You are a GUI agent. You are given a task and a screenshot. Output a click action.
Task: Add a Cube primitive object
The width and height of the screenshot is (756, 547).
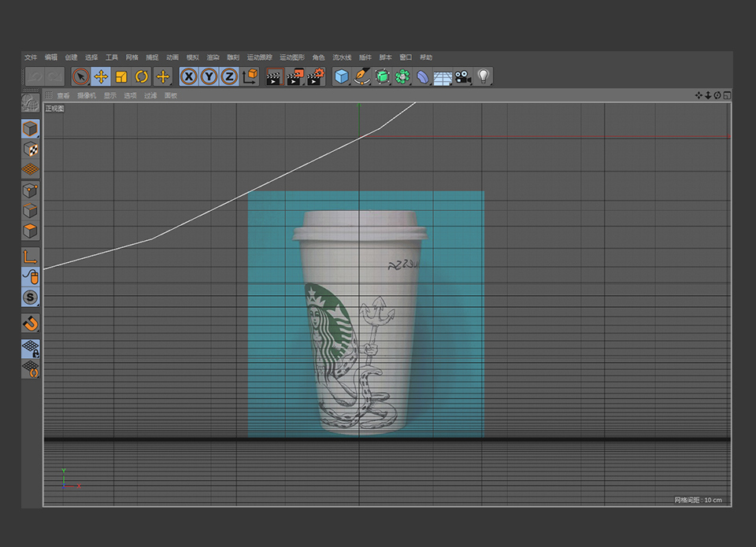[341, 76]
